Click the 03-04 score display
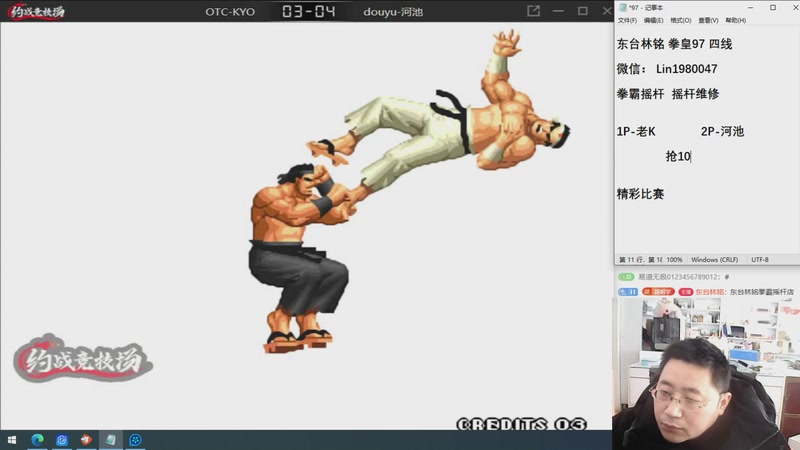This screenshot has height=450, width=800. [x=309, y=11]
